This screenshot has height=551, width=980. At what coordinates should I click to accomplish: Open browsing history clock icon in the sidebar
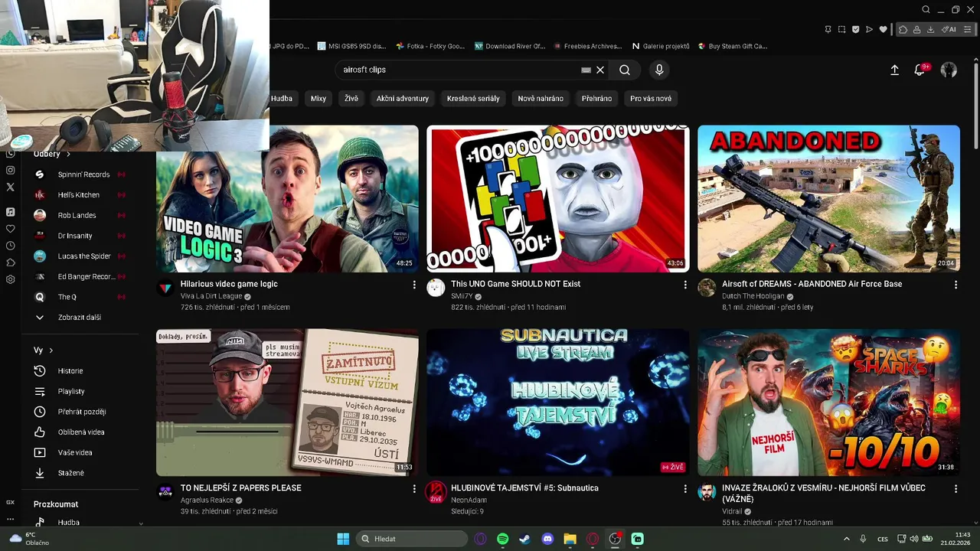tap(11, 246)
